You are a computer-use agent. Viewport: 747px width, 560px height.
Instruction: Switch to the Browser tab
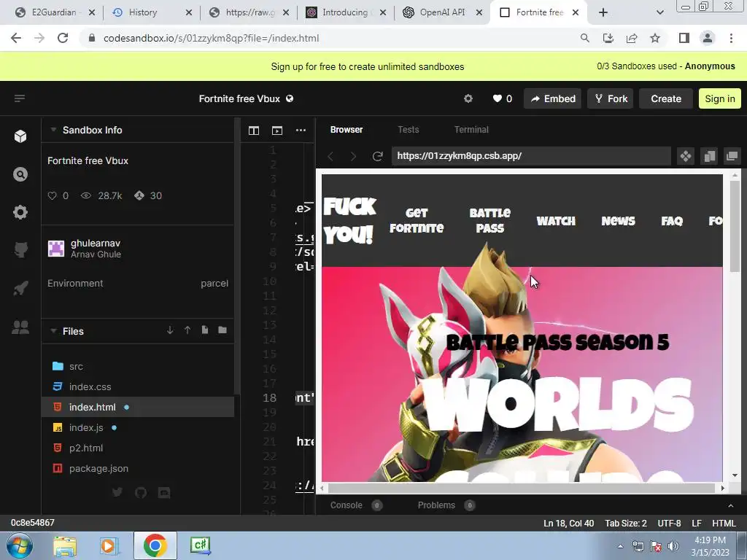click(x=347, y=130)
